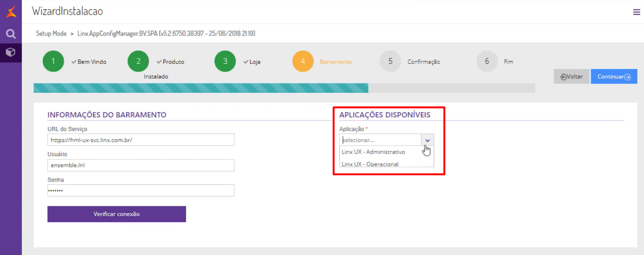Open the hamburger menu icon
644x255 pixels.
pyautogui.click(x=636, y=12)
